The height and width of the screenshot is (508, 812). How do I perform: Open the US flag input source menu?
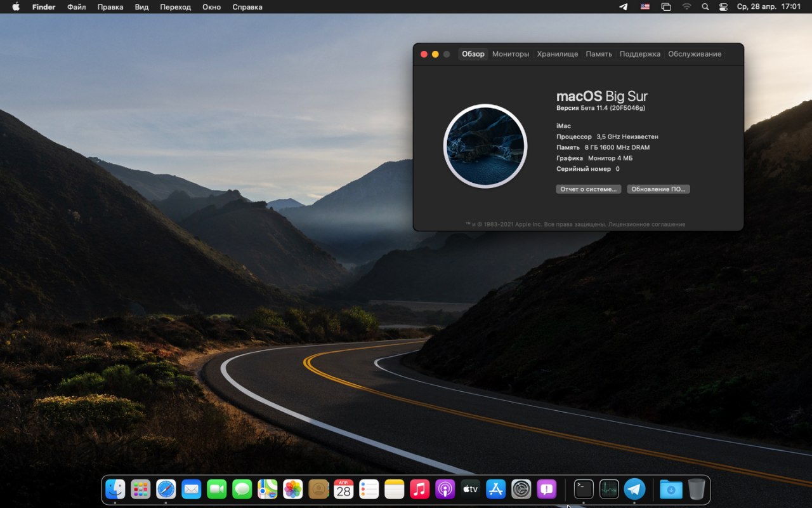pyautogui.click(x=645, y=7)
